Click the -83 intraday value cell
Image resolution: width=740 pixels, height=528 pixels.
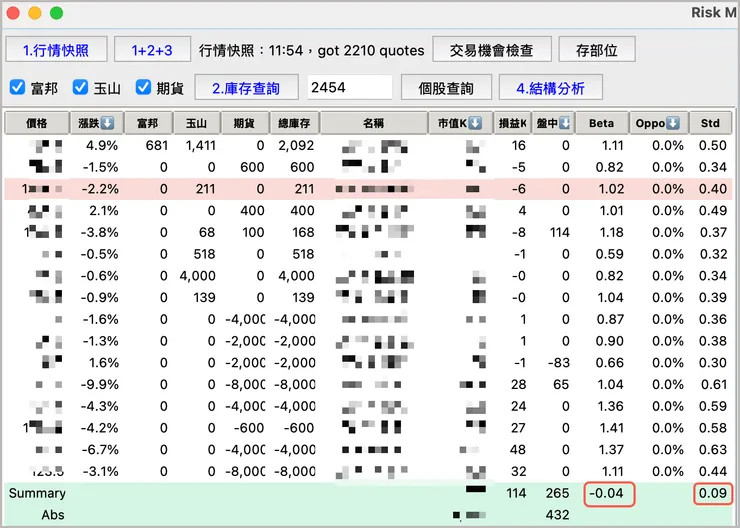[559, 363]
